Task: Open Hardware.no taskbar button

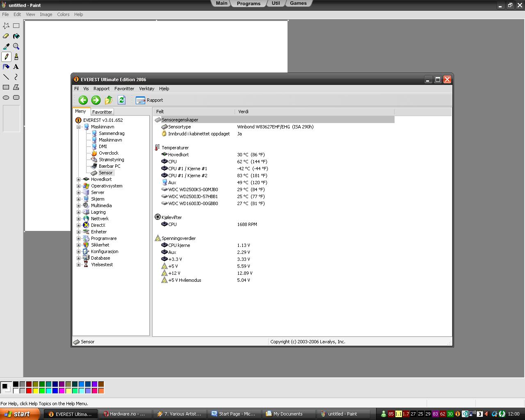Action: point(125,414)
